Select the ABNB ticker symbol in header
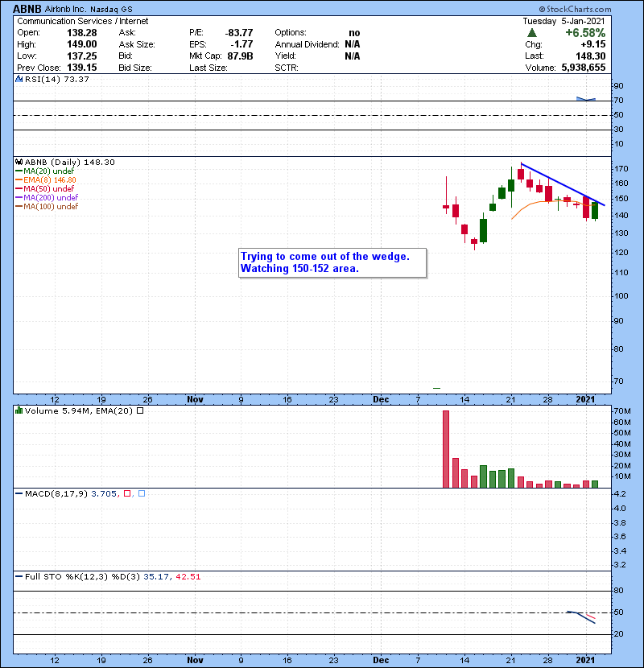644x668 pixels. pyautogui.click(x=27, y=9)
